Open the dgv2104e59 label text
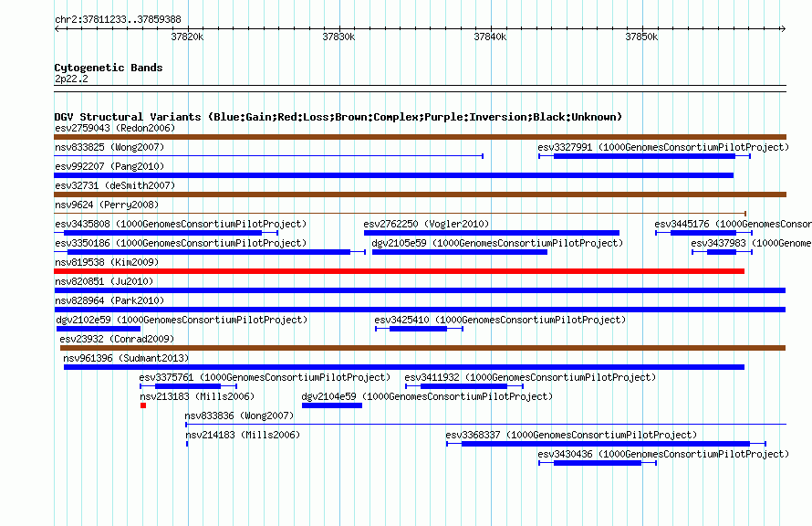This screenshot has width=812, height=526. click(427, 396)
